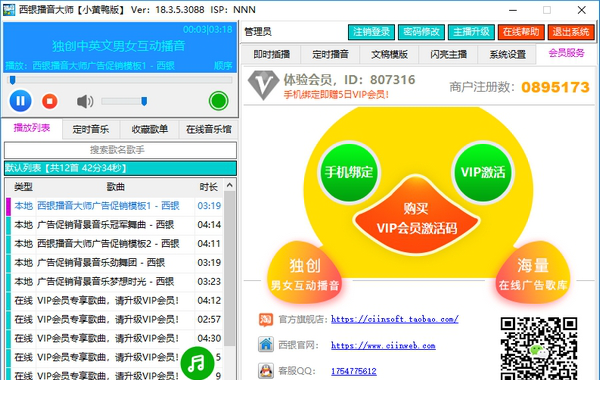Click the blue house website icon

[266, 345]
